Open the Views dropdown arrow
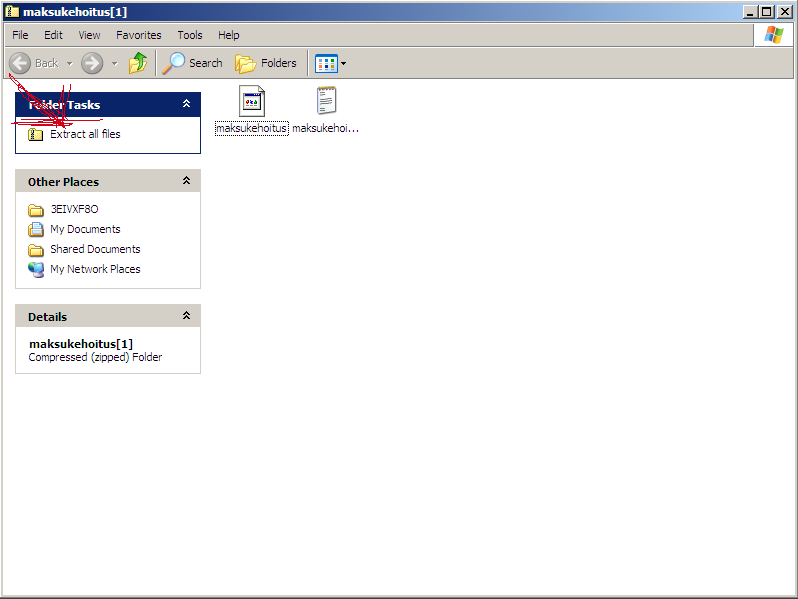This screenshot has width=798, height=599. pyautogui.click(x=344, y=64)
